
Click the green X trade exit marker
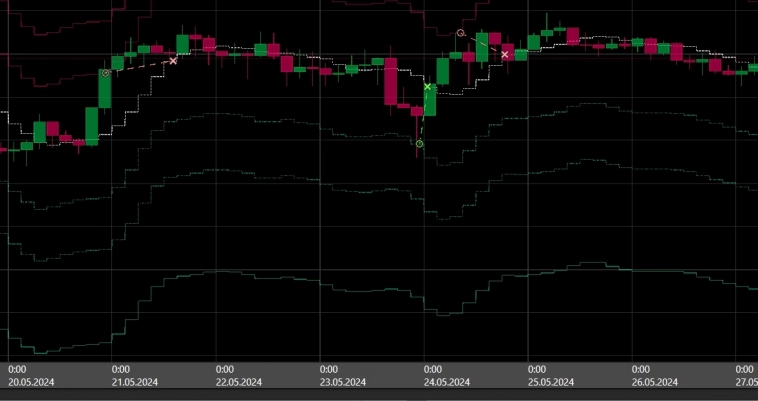427,87
